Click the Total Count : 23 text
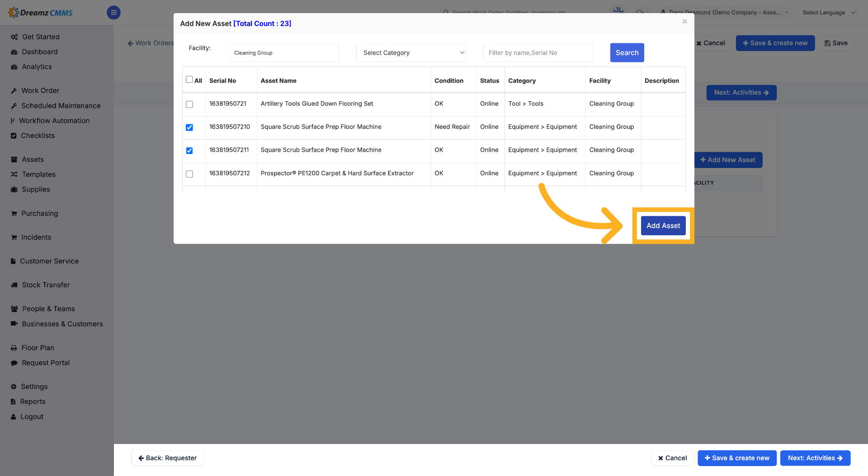 coord(262,23)
